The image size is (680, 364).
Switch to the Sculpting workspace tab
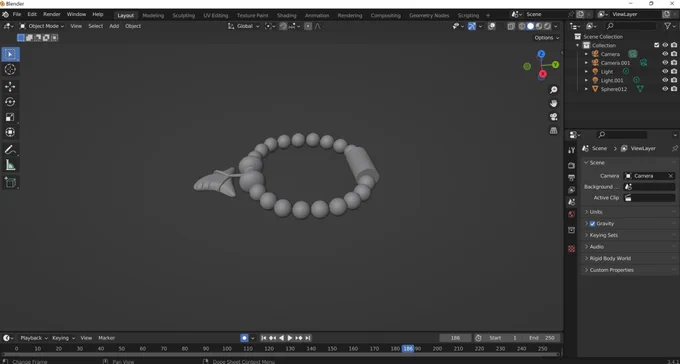(x=183, y=15)
